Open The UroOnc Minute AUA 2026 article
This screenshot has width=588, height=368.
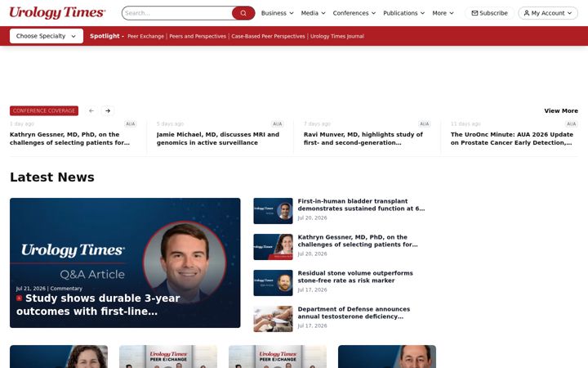click(x=512, y=138)
